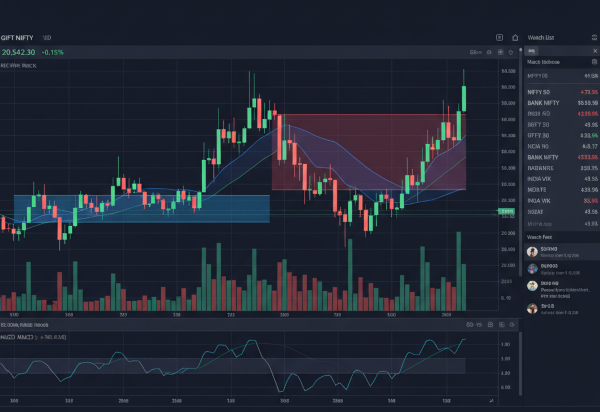
Task: Click the green current-price label on price axis
Action: (x=506, y=211)
